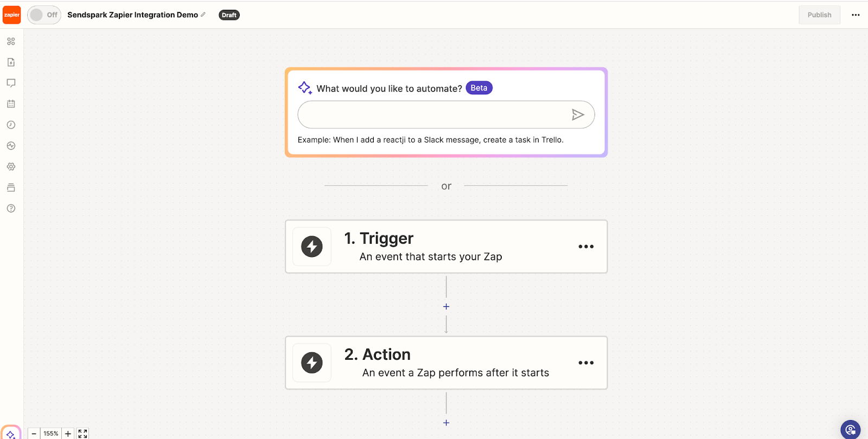Viewport: 868px width, 439px height.
Task: Toggle the Zap On/Off switch
Action: point(44,15)
